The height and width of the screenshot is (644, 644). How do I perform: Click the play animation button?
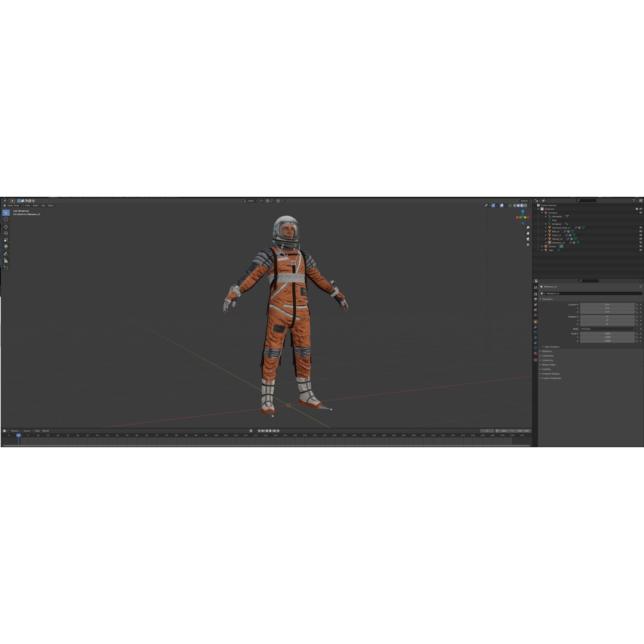(270, 431)
